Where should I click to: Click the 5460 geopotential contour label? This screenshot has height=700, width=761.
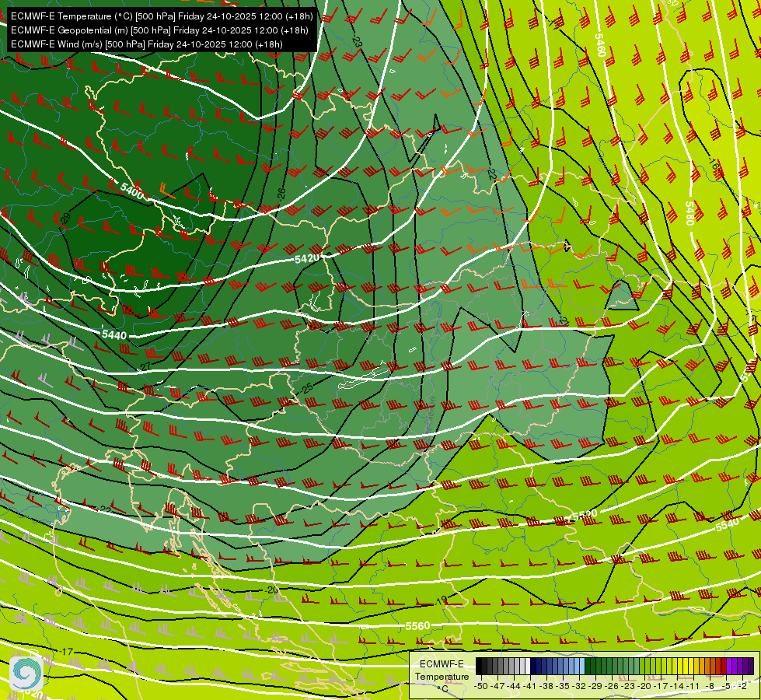click(600, 45)
